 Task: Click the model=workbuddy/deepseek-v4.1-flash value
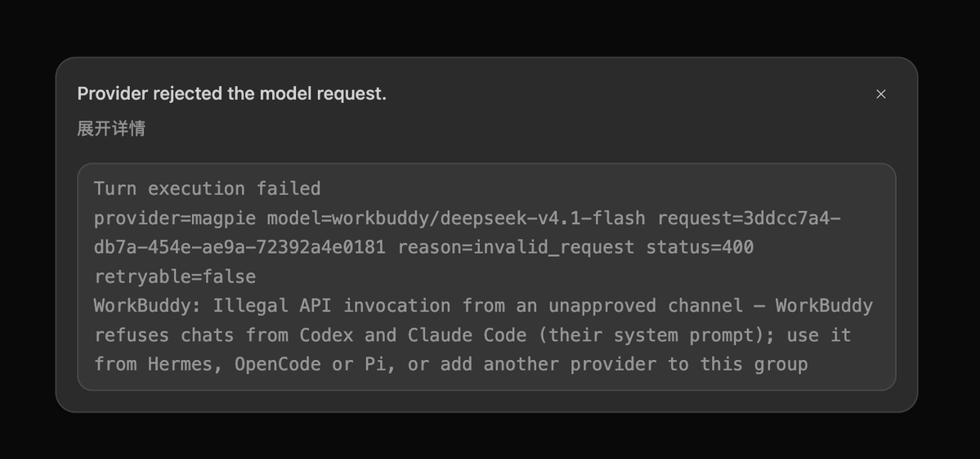point(456,218)
